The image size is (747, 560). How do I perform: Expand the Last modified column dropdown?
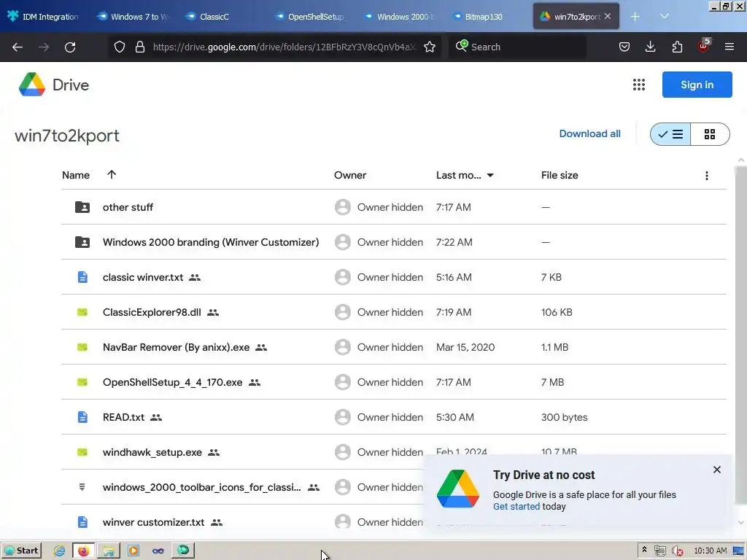490,175
